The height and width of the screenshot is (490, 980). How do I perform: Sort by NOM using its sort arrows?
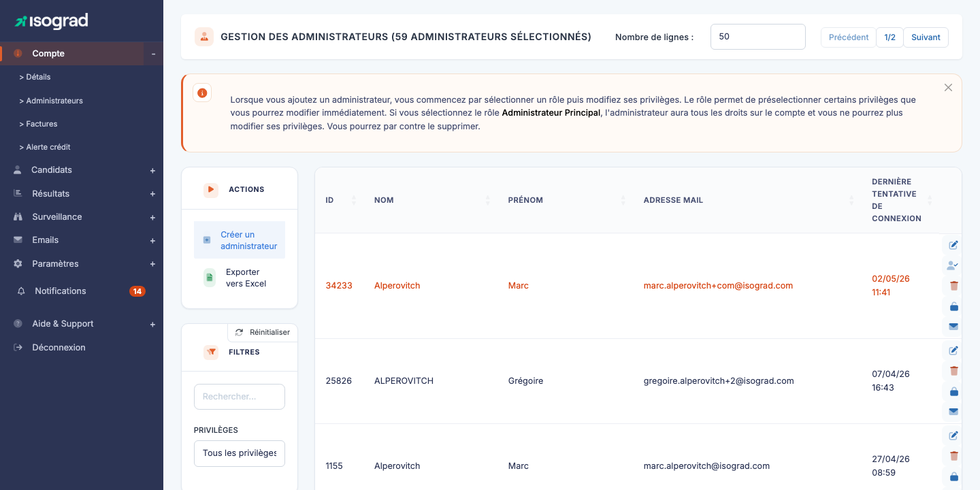click(x=487, y=200)
